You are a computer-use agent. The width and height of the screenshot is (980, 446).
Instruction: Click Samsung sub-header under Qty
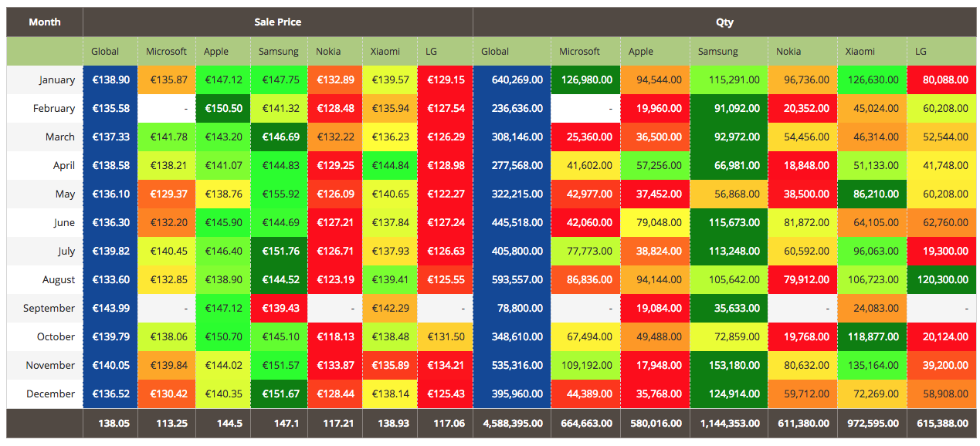coord(728,52)
